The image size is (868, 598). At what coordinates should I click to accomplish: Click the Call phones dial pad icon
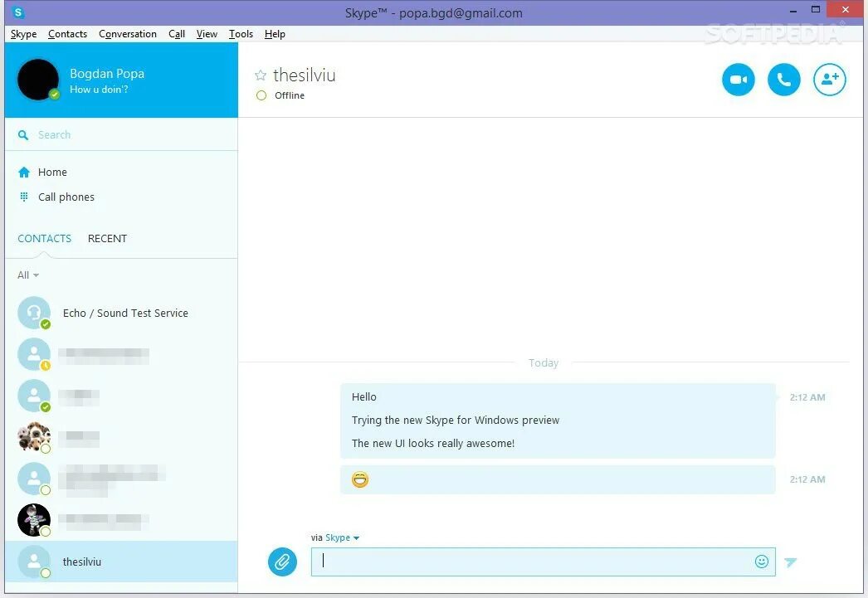24,197
